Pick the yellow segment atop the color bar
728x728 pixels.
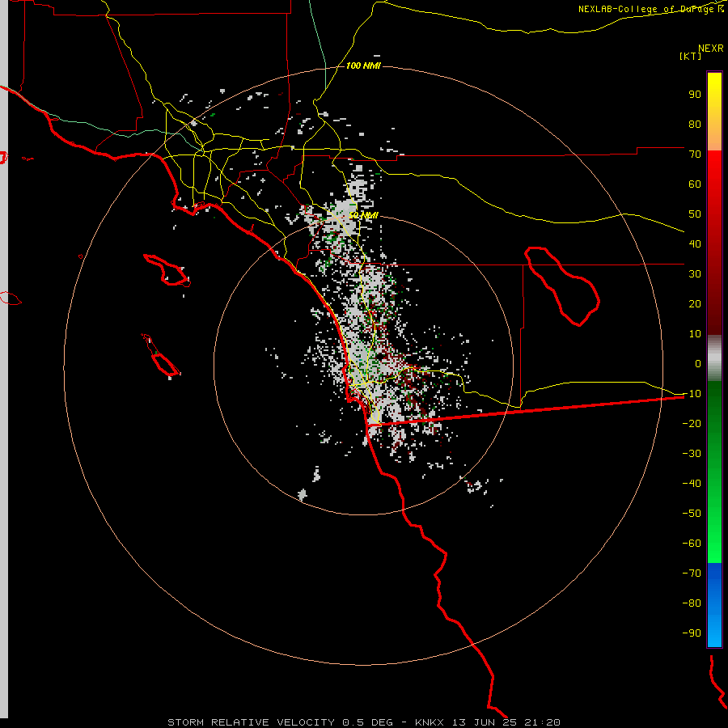[714, 112]
